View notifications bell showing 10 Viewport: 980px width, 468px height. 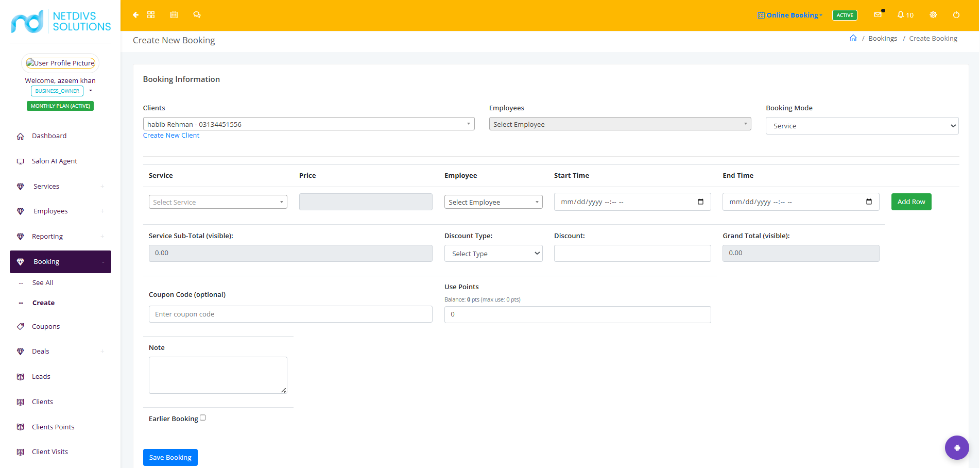[905, 15]
